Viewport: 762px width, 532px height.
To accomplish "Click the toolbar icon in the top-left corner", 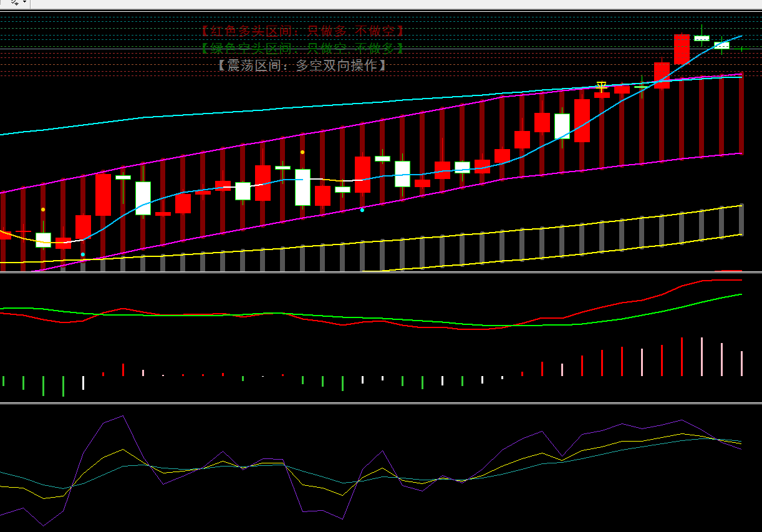I will 14,3.
